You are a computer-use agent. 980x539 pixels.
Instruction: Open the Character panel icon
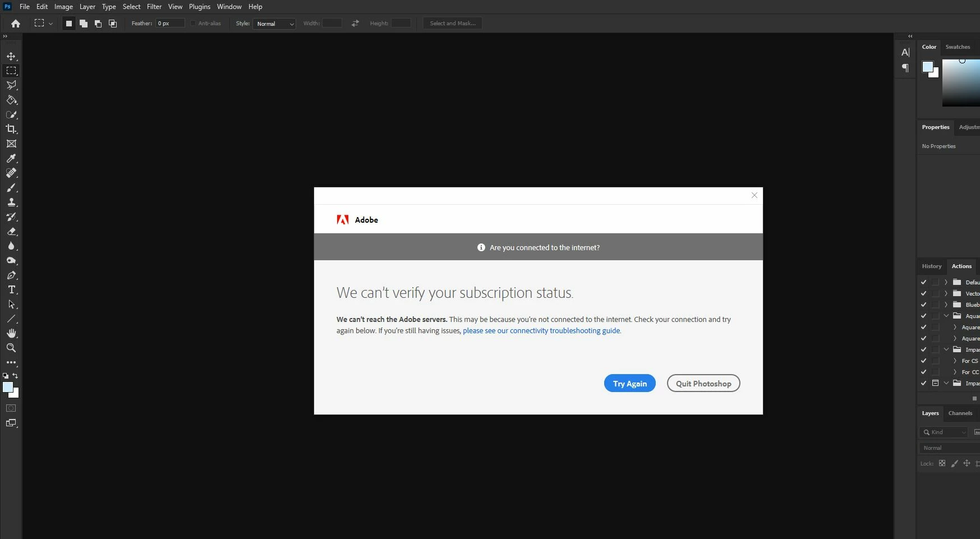(905, 52)
